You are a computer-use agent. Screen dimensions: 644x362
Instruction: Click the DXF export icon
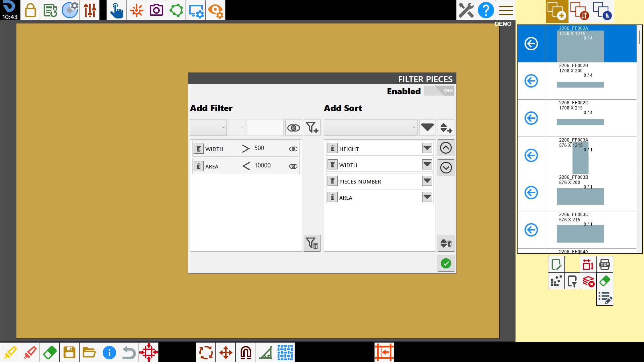pos(605,264)
